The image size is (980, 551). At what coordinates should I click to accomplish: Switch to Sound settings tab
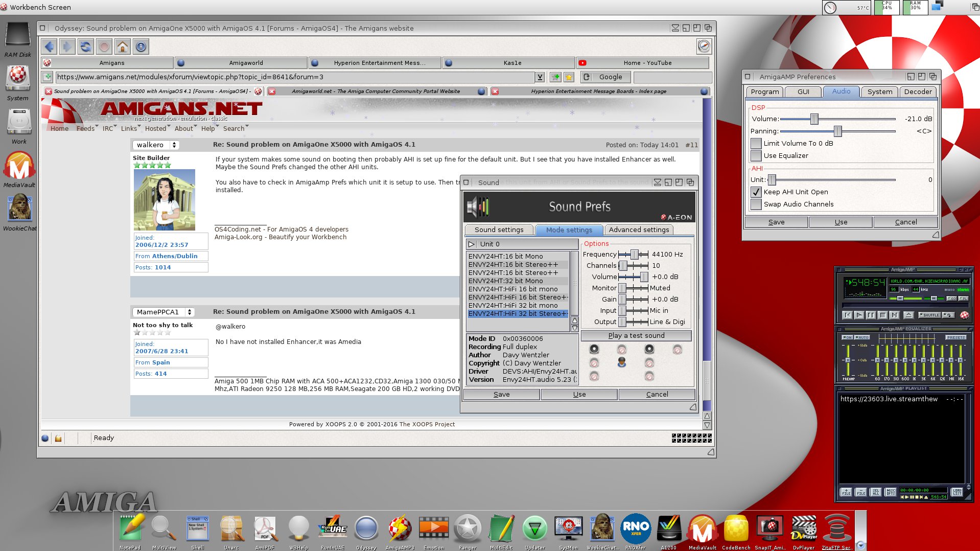[x=499, y=230]
